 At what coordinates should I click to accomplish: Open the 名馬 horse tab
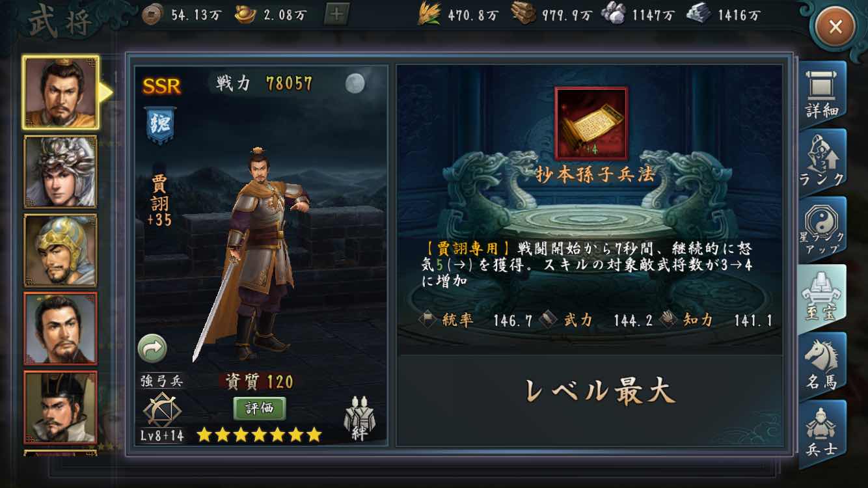822,366
